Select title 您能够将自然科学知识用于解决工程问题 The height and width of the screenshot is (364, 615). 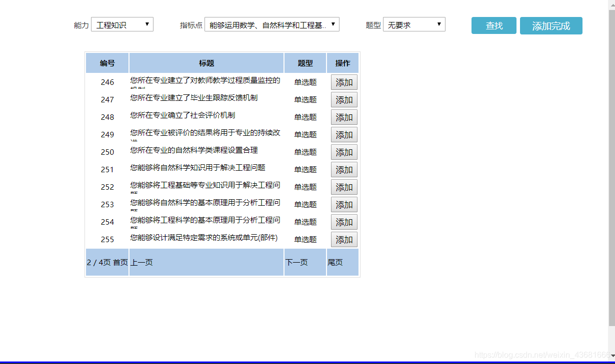pyautogui.click(x=197, y=168)
